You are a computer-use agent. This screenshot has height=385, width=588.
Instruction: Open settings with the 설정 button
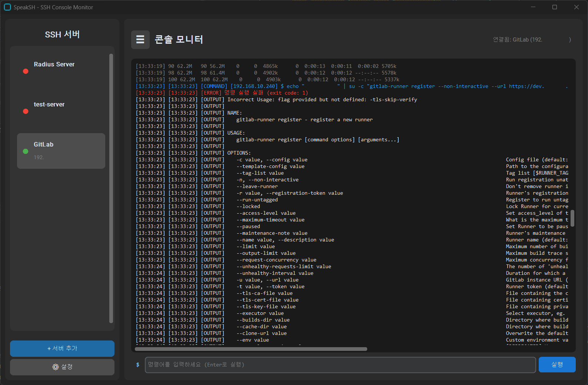tap(62, 367)
